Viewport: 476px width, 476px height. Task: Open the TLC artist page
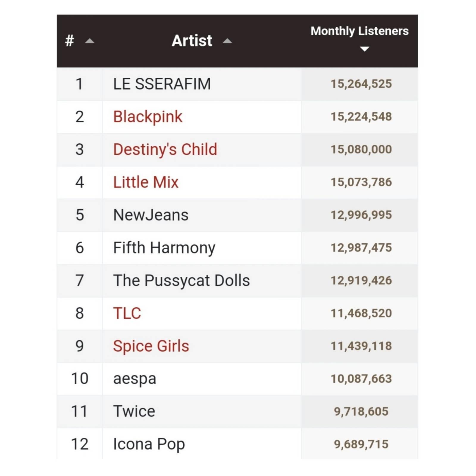[127, 313]
